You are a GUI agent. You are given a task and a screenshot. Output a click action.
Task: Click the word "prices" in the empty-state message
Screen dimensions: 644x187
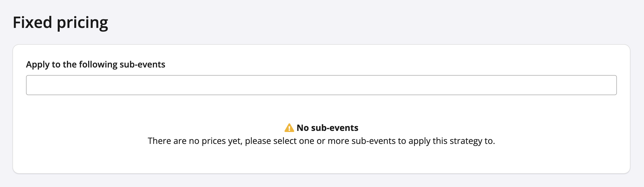pos(214,141)
